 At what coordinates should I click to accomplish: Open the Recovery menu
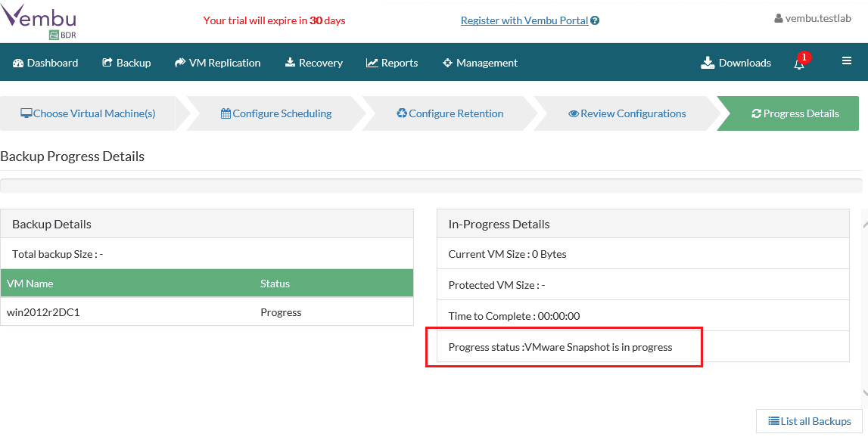(x=314, y=63)
